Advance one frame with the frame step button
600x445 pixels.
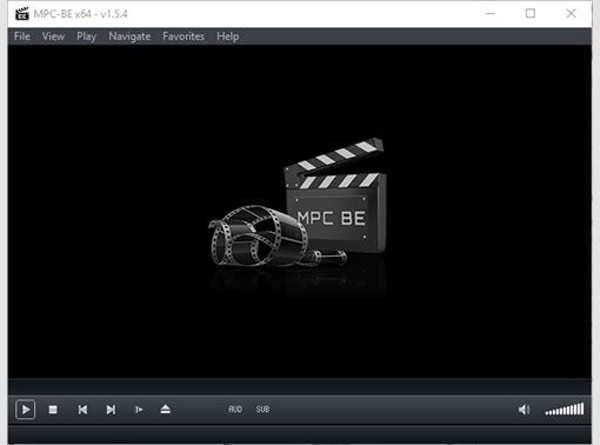(139, 410)
